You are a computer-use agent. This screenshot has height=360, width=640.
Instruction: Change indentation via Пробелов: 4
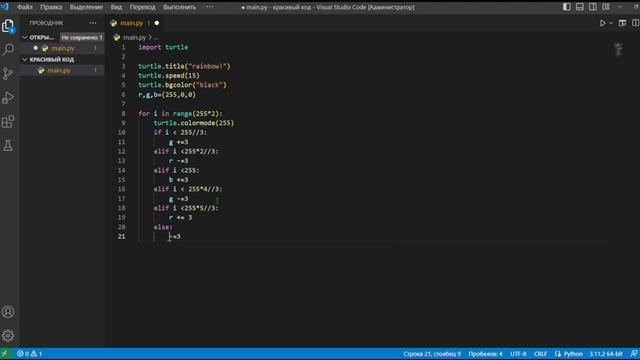(x=485, y=354)
